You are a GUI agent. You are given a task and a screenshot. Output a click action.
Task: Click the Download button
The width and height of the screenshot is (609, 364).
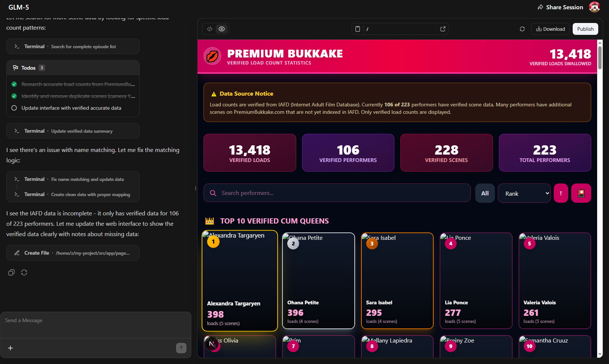click(550, 29)
